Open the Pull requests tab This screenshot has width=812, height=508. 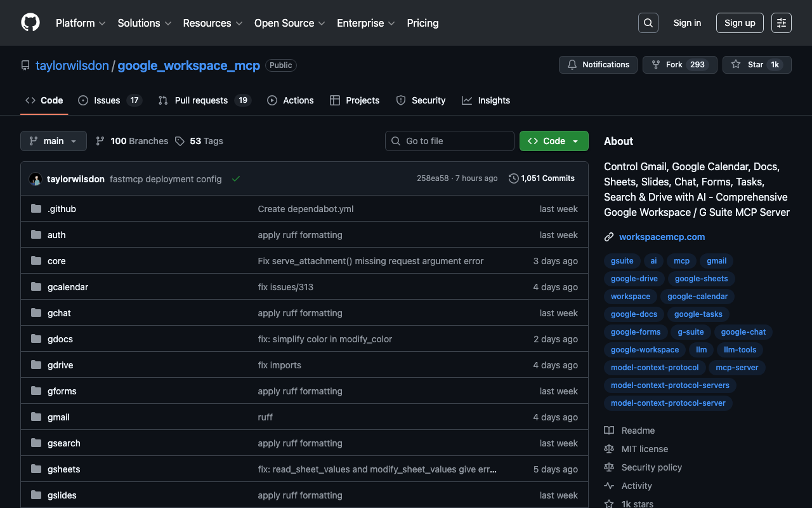click(201, 100)
